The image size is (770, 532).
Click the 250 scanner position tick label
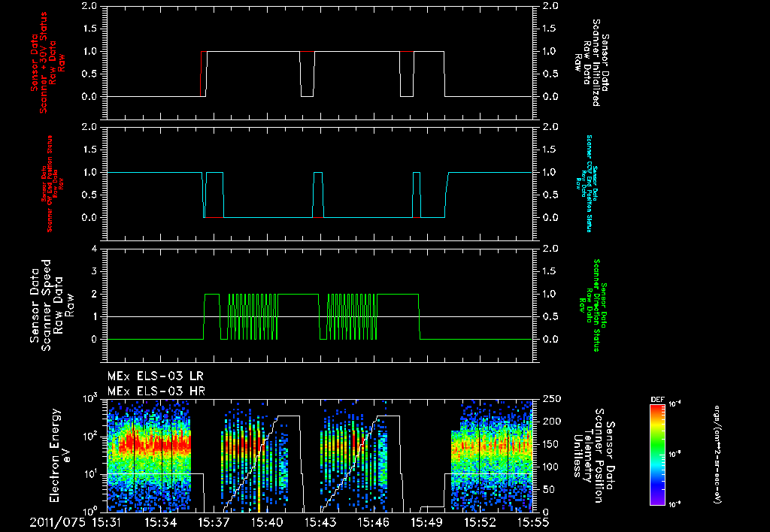(551, 399)
